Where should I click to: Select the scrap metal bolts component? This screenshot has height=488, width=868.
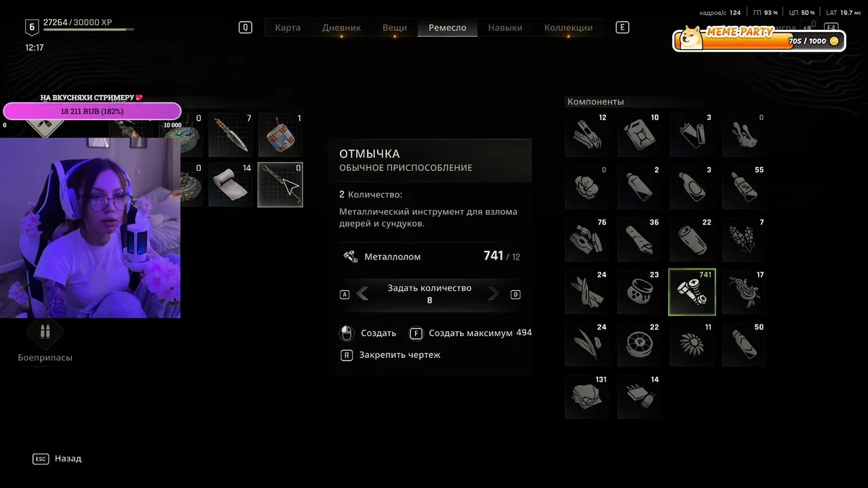coord(692,292)
